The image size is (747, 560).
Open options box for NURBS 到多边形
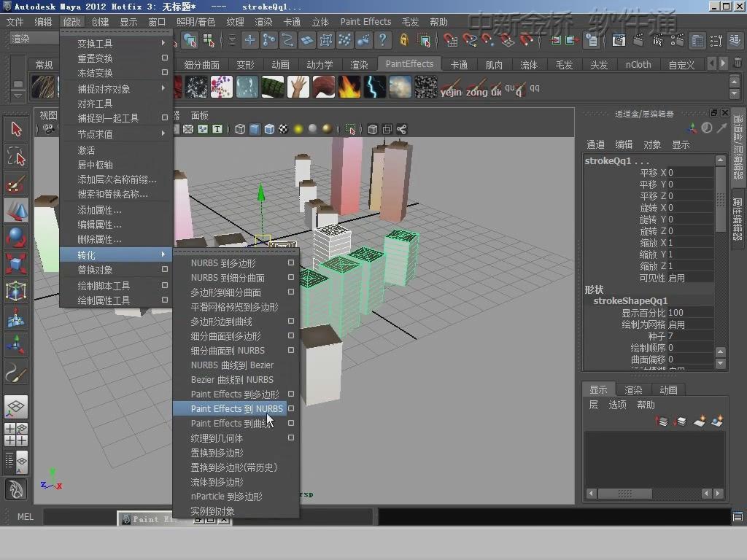pyautogui.click(x=290, y=262)
